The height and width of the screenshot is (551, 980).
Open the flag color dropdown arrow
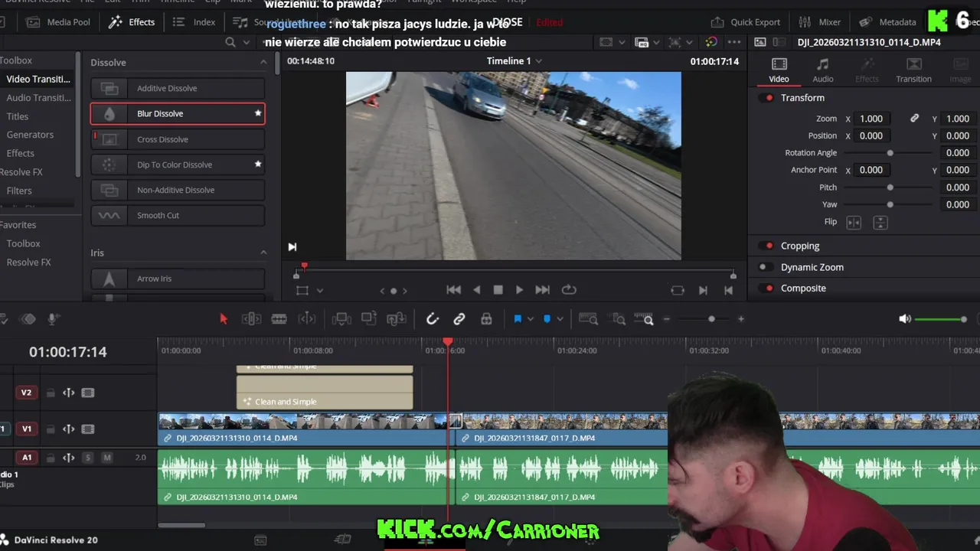pos(530,319)
